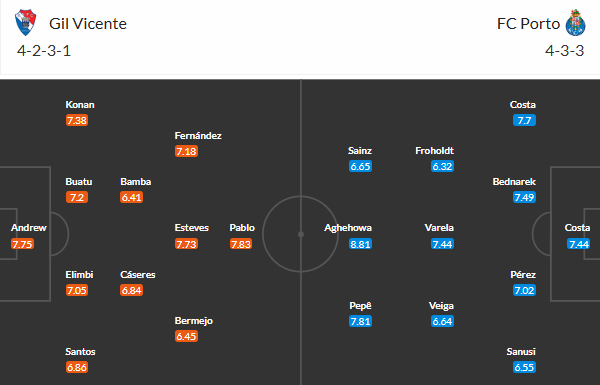
Task: Open the FC Porto team name link
Action: (x=528, y=24)
